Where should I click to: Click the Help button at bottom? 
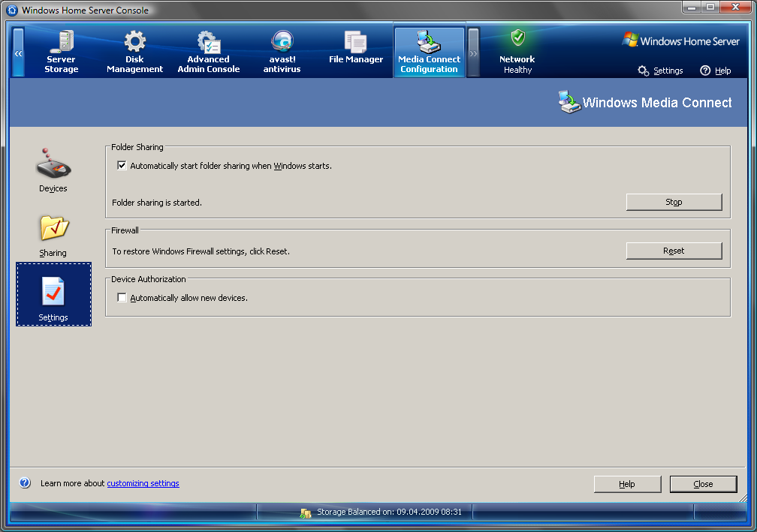(627, 484)
